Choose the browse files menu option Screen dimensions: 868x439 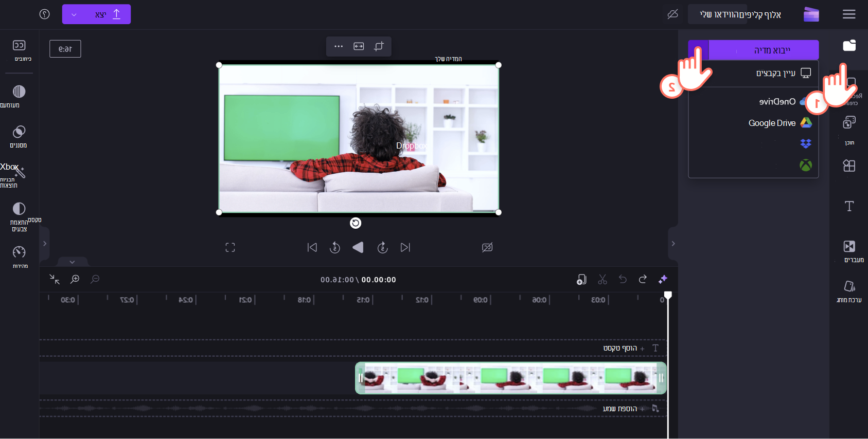point(753,73)
